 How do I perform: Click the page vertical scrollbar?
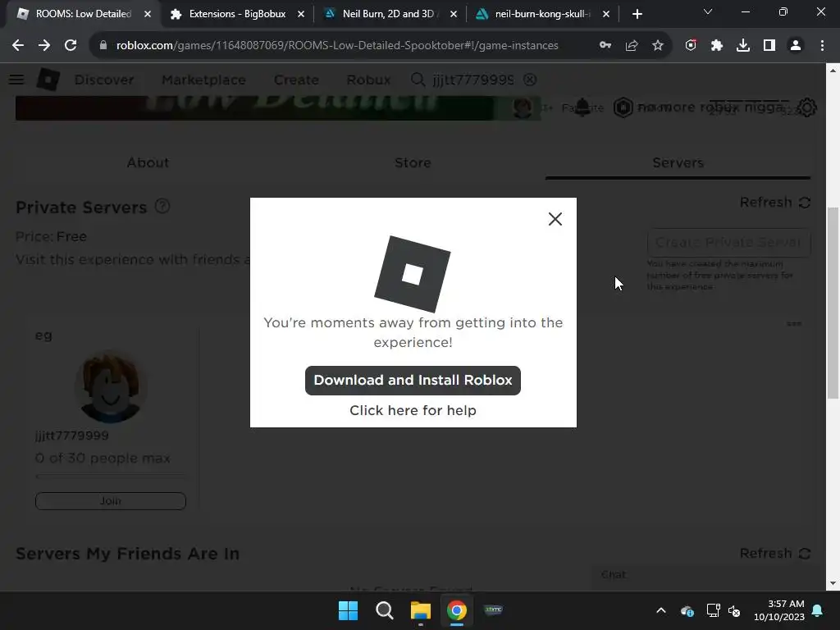tap(833, 303)
